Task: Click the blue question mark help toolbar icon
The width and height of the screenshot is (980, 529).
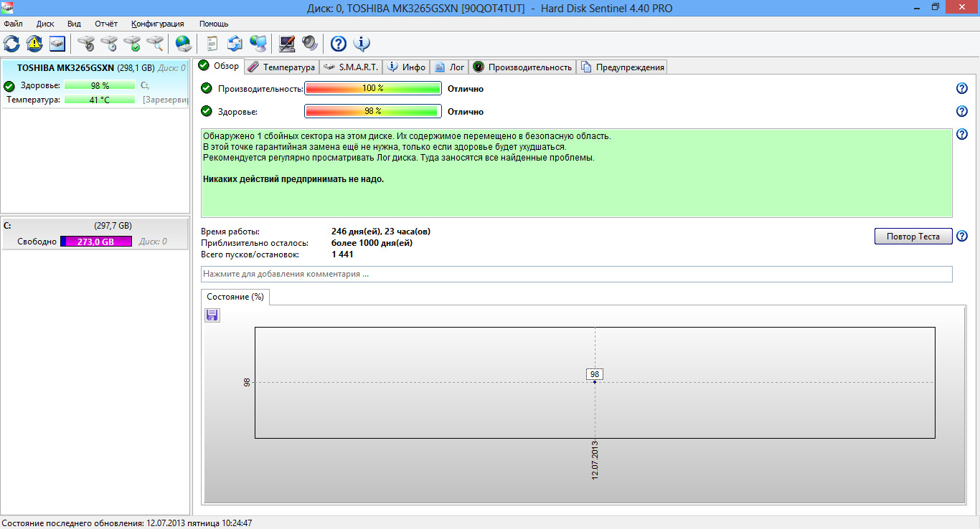Action: click(339, 44)
